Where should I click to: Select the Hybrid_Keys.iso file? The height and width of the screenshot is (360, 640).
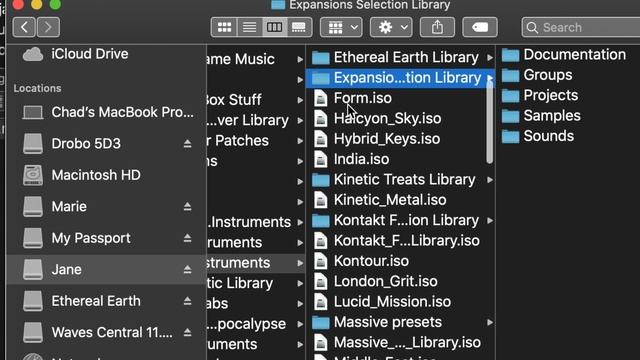coord(377,139)
